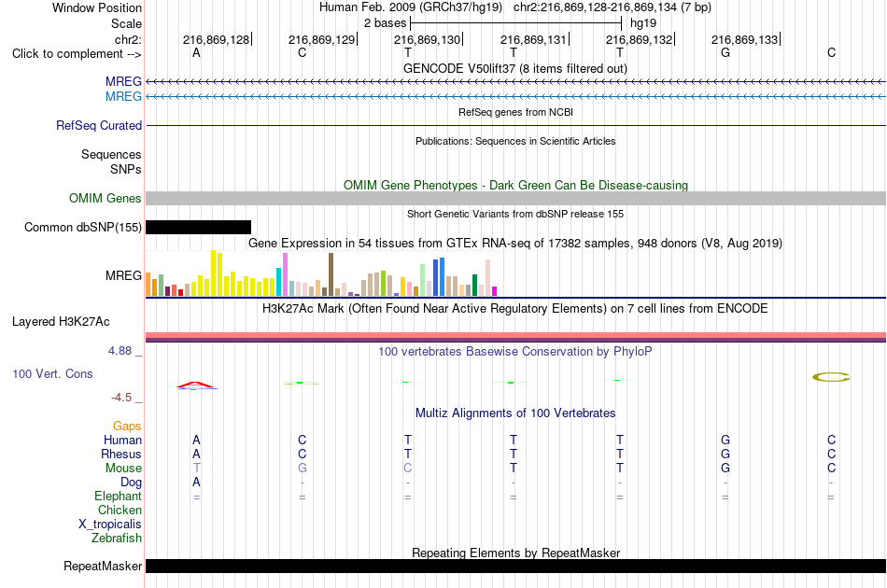Click the Zebrafish alignment row label

[116, 539]
